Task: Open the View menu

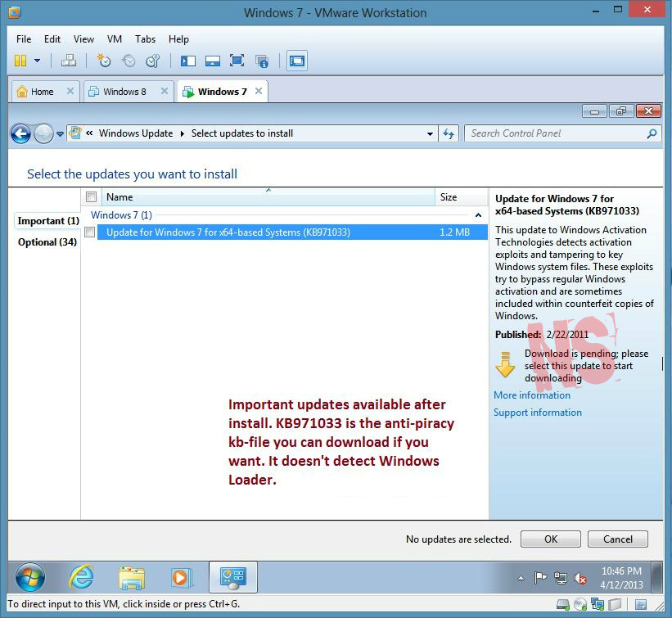Action: click(83, 39)
